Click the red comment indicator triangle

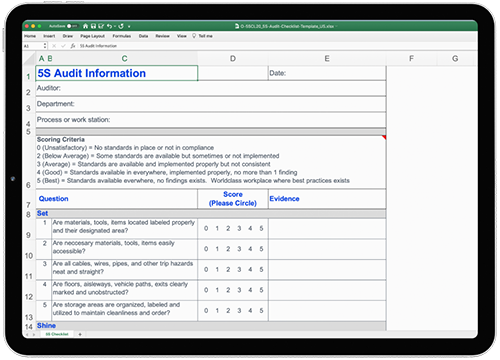click(384, 137)
